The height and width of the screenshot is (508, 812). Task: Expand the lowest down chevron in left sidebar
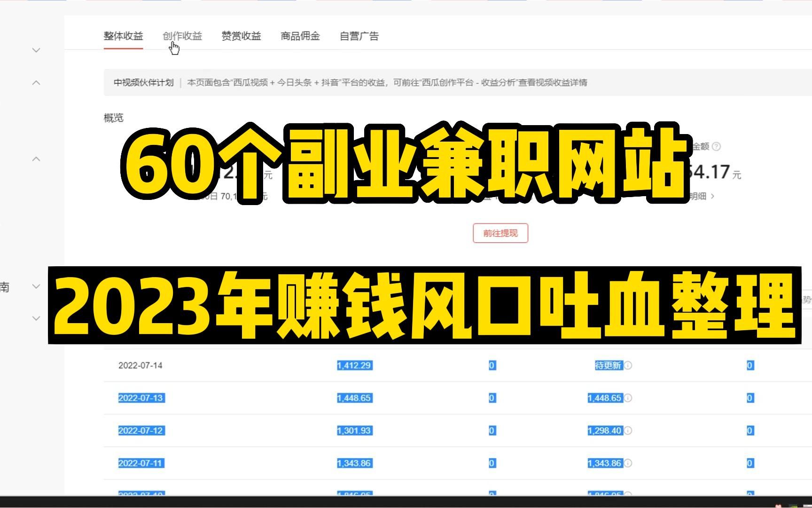pyautogui.click(x=36, y=318)
